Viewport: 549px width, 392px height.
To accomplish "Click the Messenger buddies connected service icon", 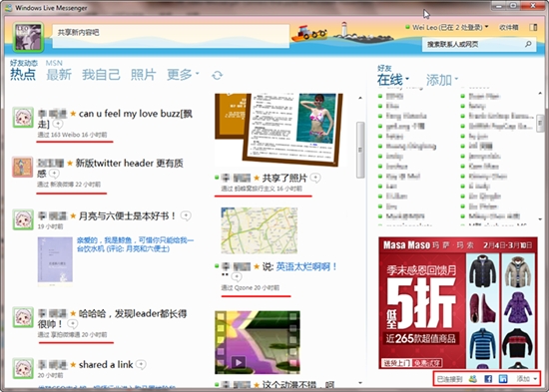I will [473, 379].
